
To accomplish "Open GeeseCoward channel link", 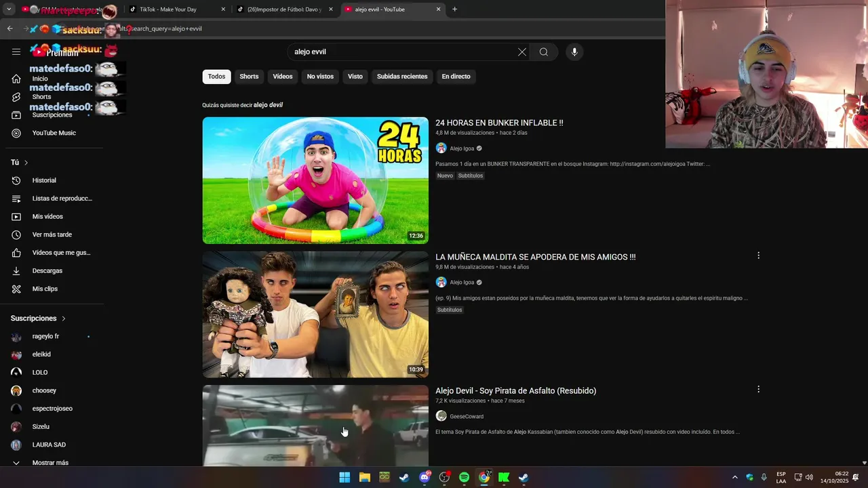I will (467, 416).
